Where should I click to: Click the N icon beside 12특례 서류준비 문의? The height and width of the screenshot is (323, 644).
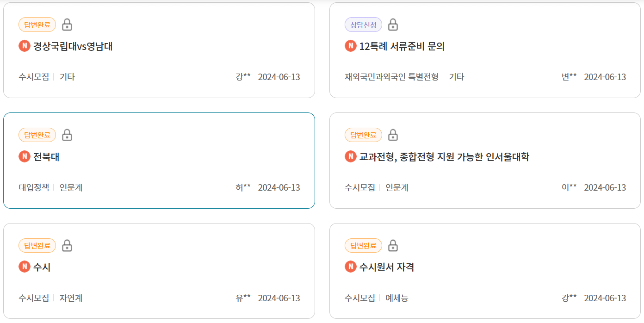350,46
